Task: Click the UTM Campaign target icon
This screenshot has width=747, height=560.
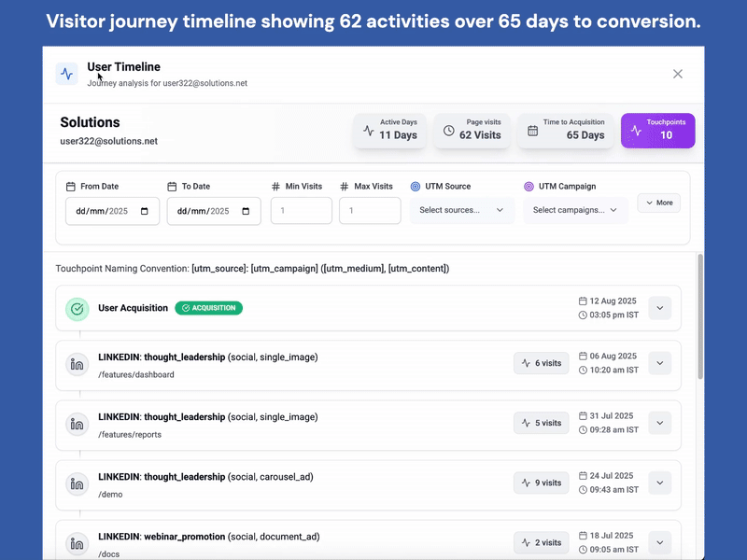Action: [x=529, y=187]
